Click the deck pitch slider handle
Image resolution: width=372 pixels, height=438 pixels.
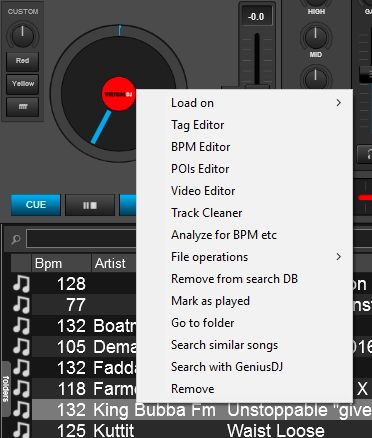257,87
